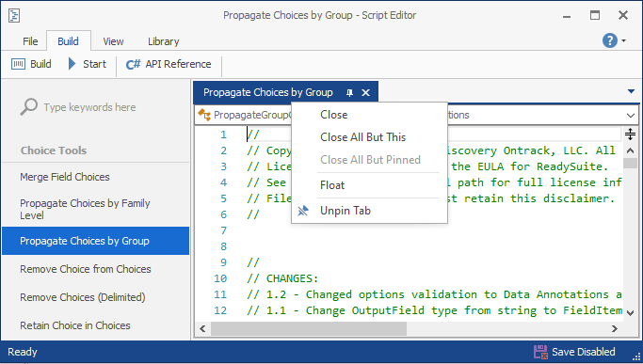Click the search magnifier icon

(28, 107)
